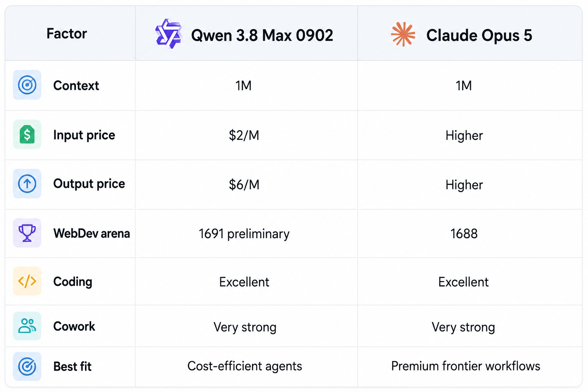
Task: Select the up-arrow icon beside Output price
Action: pos(27,184)
